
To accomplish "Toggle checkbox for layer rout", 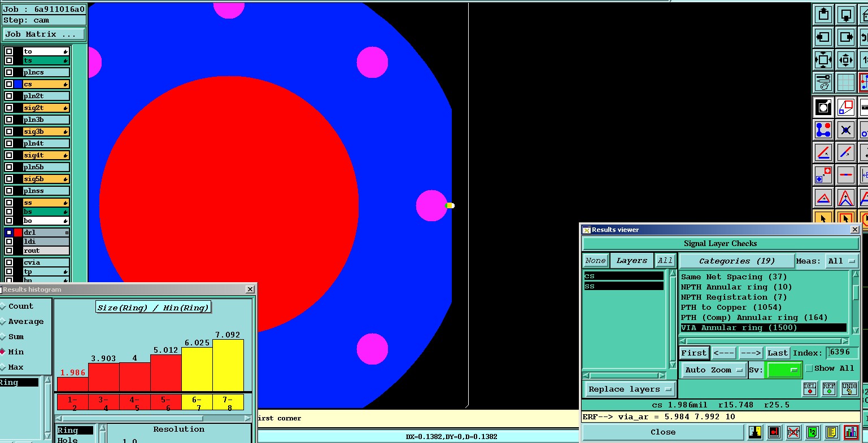I will point(9,251).
